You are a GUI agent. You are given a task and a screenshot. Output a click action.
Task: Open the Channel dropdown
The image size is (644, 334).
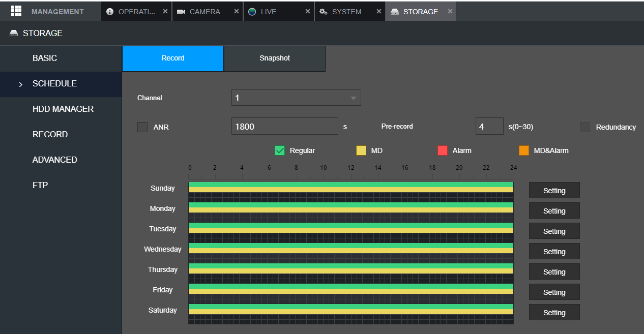coord(296,98)
